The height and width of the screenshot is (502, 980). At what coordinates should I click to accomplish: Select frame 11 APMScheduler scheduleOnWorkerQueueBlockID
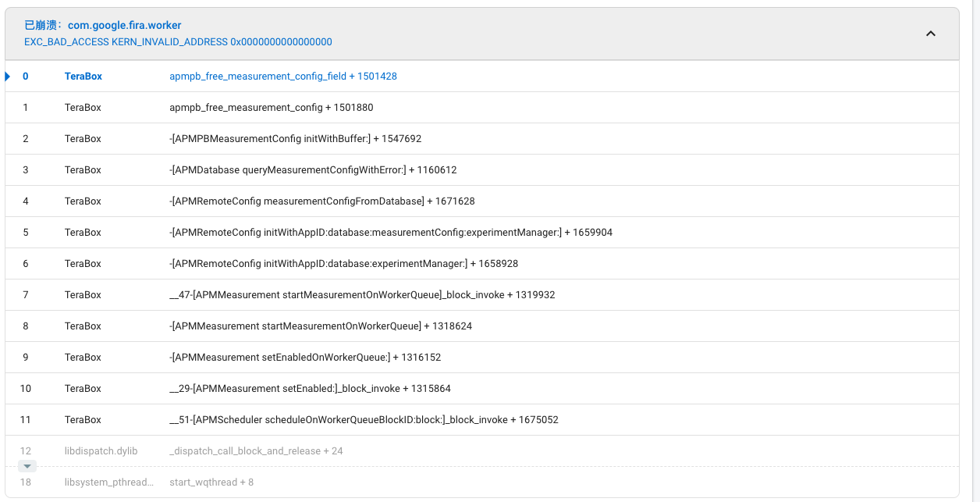(x=364, y=419)
